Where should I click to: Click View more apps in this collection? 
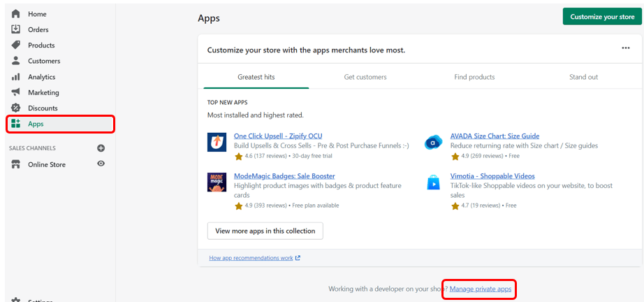(265, 231)
